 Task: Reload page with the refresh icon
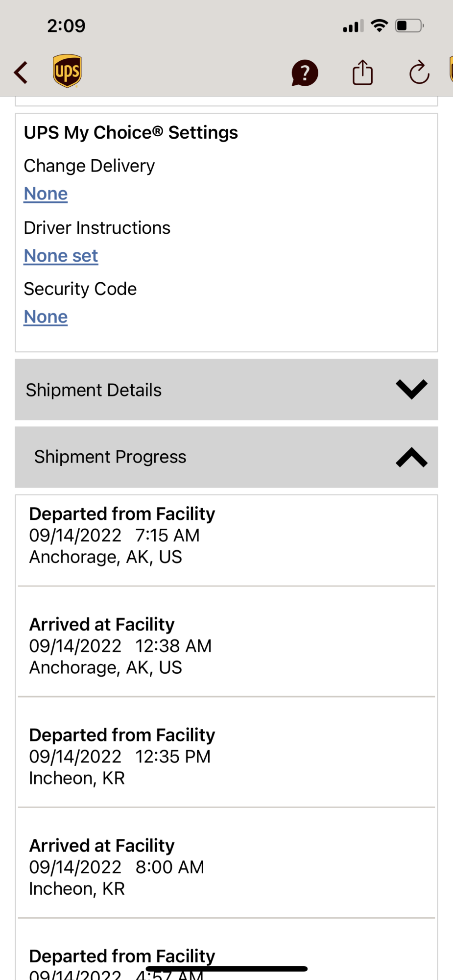(419, 73)
